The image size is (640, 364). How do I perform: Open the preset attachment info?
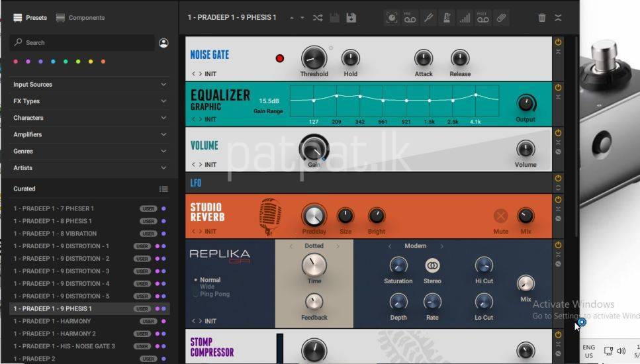501,18
